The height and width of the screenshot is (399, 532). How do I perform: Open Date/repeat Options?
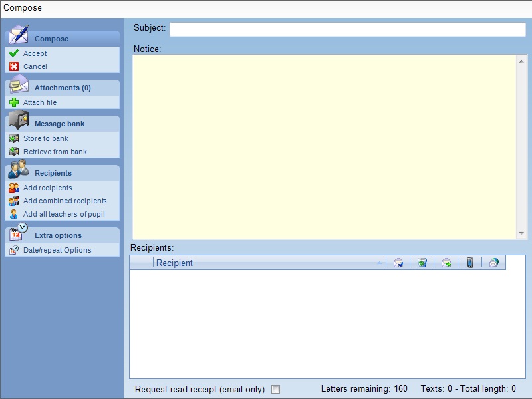tap(57, 250)
